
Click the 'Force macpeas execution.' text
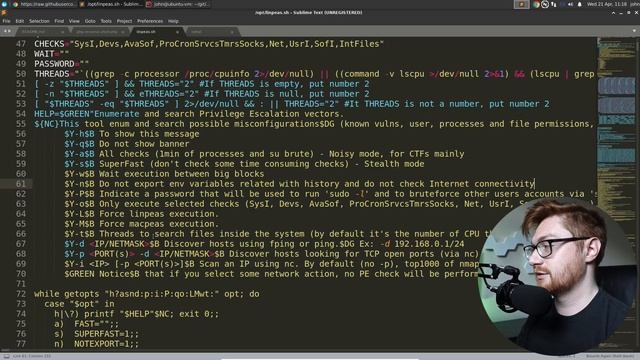coord(159,224)
